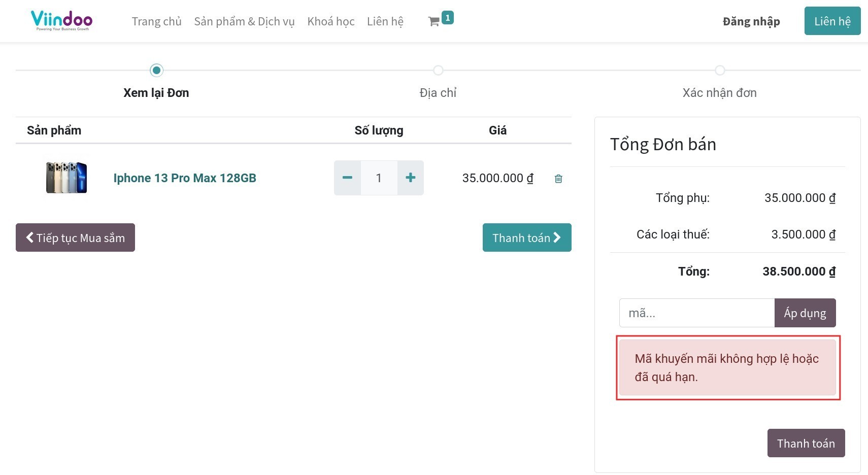The height and width of the screenshot is (475, 868).
Task: Select the Xác nhận đơn step circle
Action: point(719,71)
